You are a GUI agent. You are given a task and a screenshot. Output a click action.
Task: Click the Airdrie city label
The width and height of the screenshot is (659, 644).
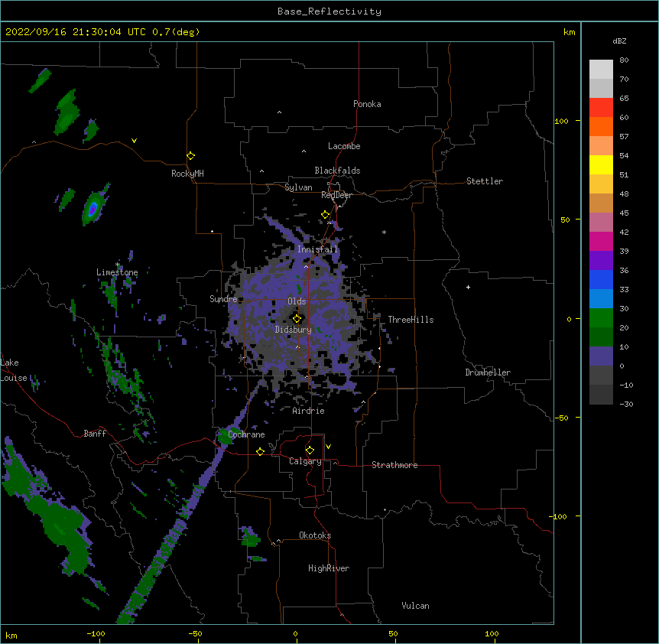point(309,411)
